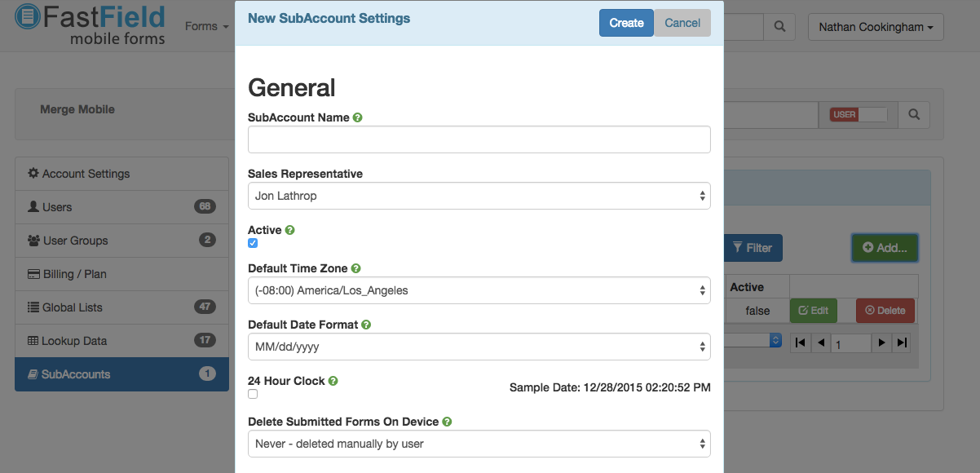Viewport: 980px width, 473px height.
Task: Open Account Settings in the sidebar
Action: click(x=86, y=174)
